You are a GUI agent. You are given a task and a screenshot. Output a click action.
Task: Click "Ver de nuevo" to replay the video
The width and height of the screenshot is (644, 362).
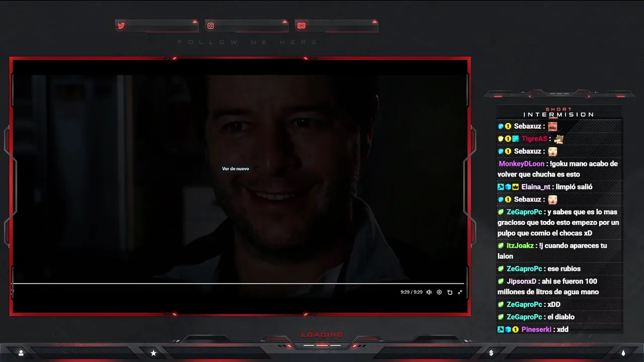(235, 168)
